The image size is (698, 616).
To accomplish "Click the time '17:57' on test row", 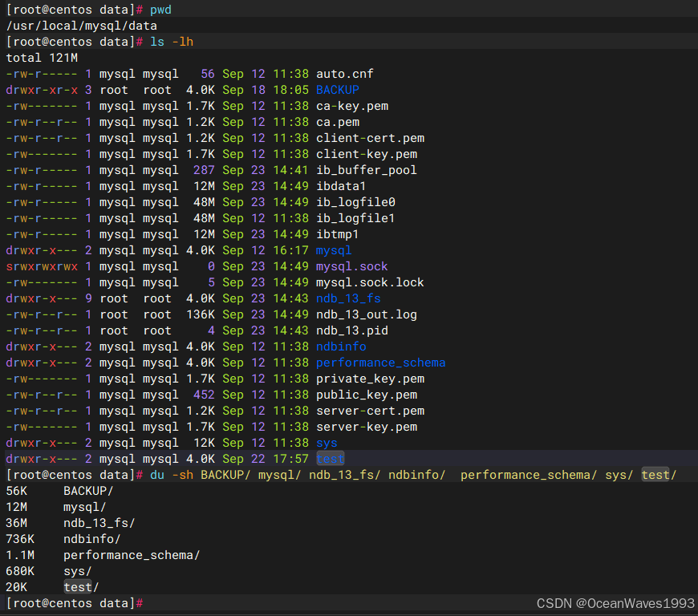I will (290, 459).
